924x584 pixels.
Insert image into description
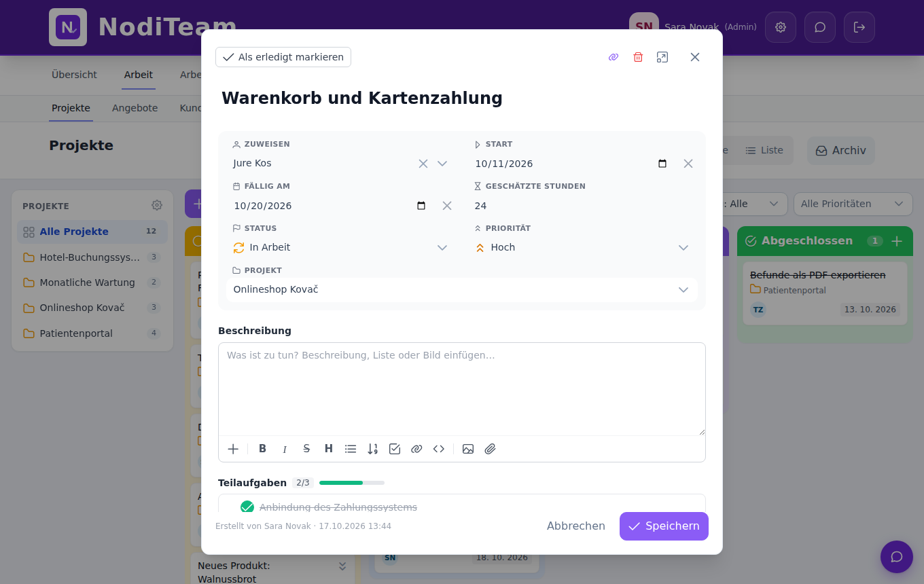coord(468,449)
